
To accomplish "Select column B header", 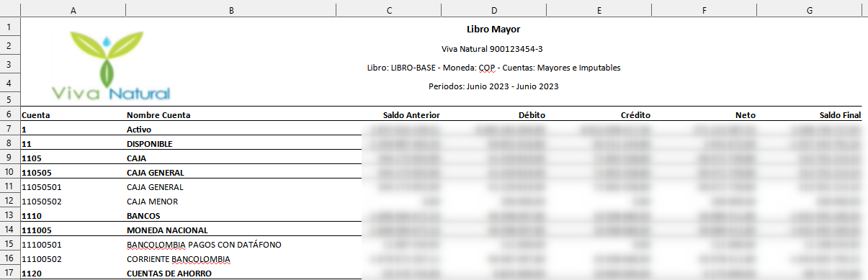I will pos(231,10).
